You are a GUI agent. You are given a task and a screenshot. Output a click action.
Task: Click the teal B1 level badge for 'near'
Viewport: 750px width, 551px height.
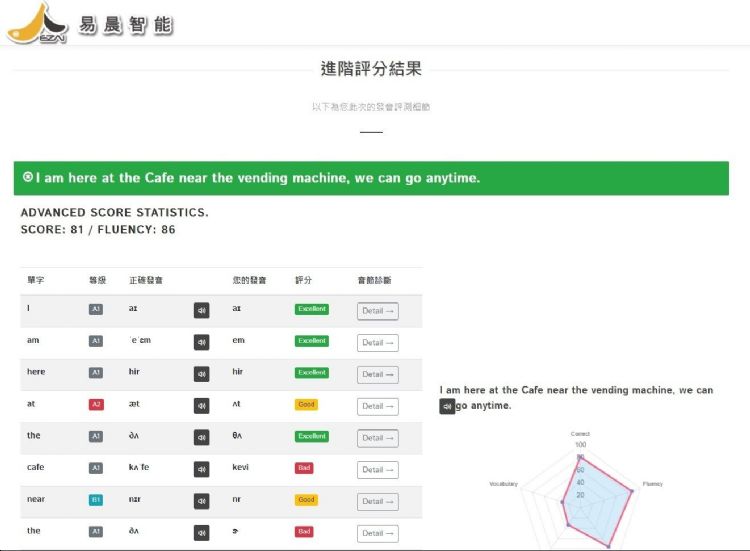pyautogui.click(x=96, y=500)
